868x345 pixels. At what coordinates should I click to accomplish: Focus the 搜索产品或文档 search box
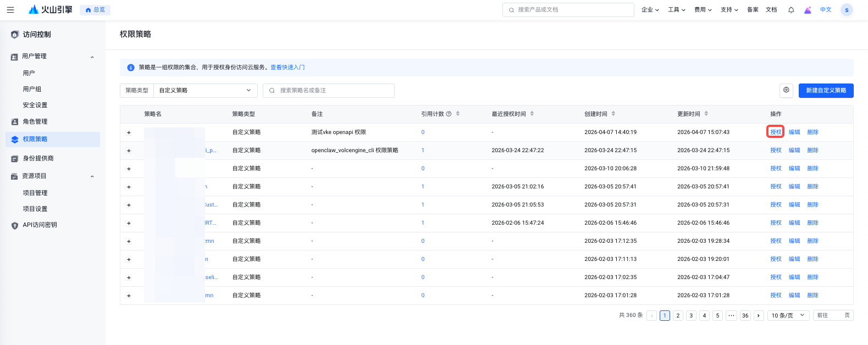pyautogui.click(x=568, y=10)
